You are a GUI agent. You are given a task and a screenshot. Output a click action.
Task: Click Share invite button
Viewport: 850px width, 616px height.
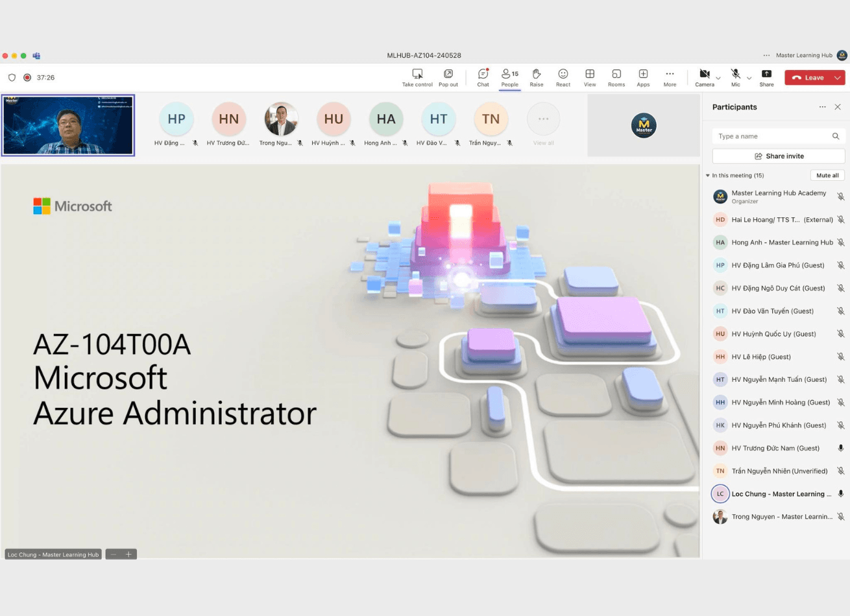pos(779,156)
